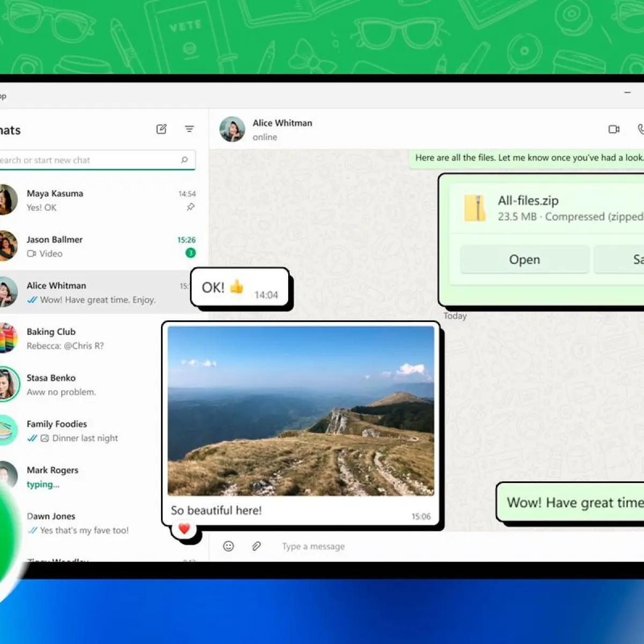This screenshot has width=644, height=644.
Task: Click the search magnifier icon
Action: (x=185, y=160)
